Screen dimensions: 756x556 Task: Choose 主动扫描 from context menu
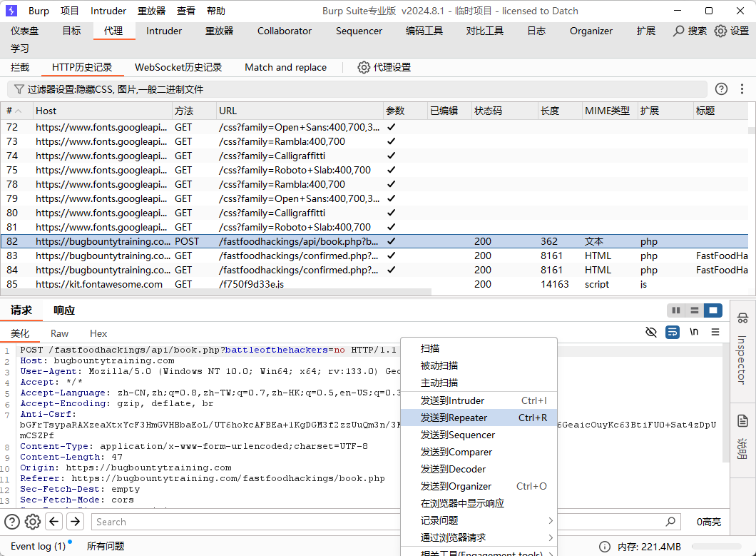479,383
